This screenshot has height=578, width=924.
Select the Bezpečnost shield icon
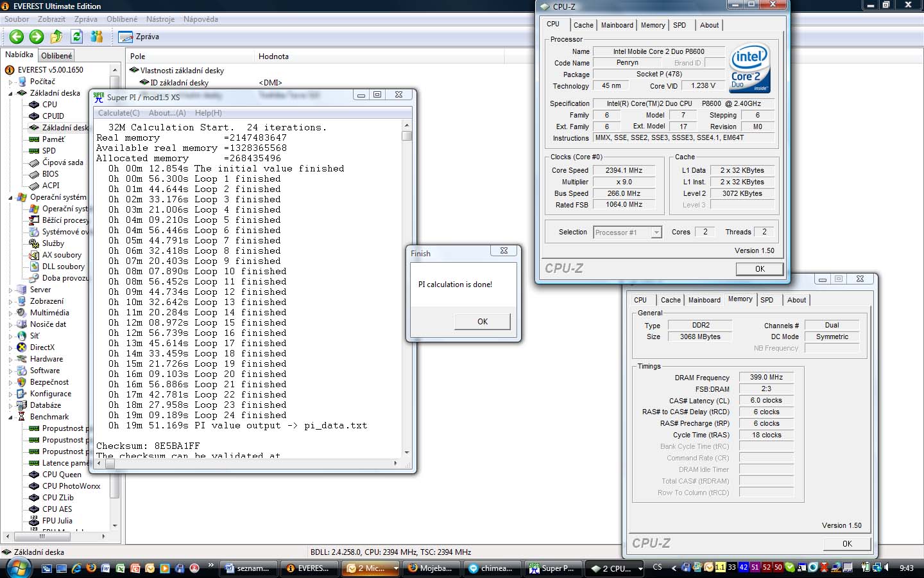click(22, 382)
